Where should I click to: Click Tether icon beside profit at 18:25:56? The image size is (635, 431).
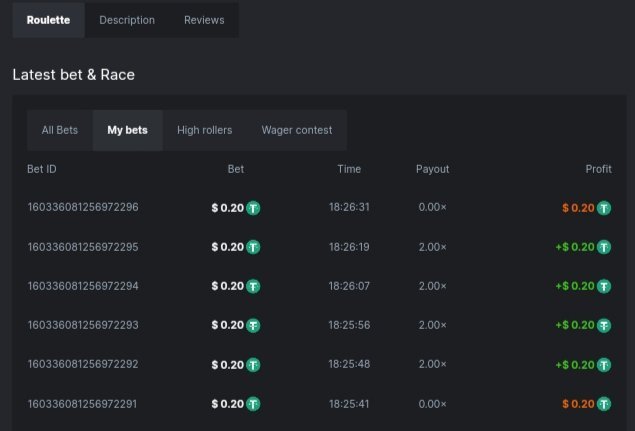[604, 325]
